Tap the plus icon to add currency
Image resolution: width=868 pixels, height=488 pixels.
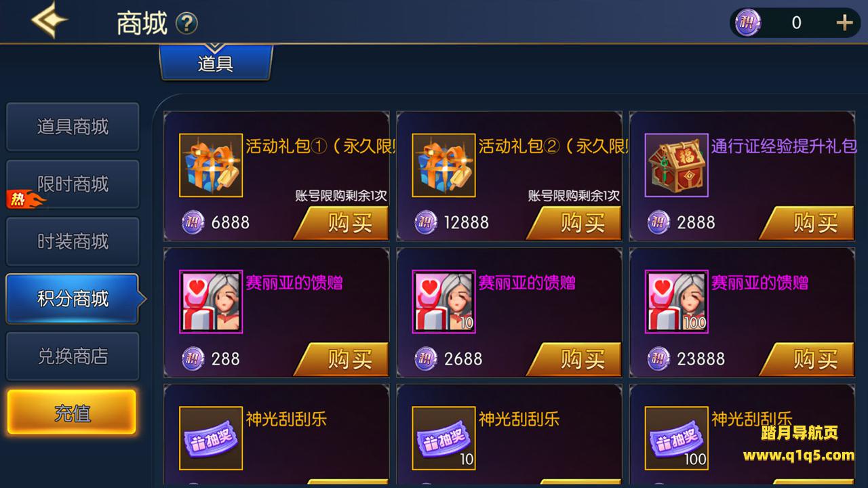(844, 23)
